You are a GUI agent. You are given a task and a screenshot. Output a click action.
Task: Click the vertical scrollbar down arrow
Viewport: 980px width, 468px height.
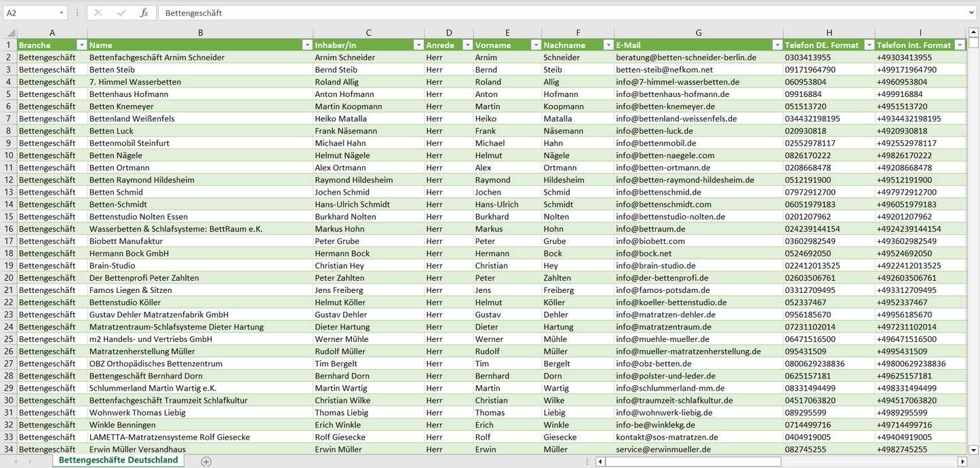pos(973,449)
